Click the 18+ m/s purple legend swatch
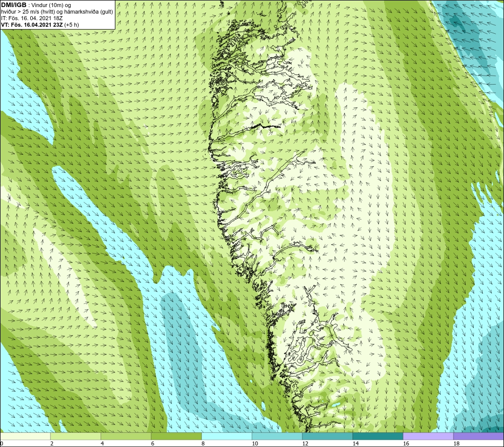 (479, 436)
